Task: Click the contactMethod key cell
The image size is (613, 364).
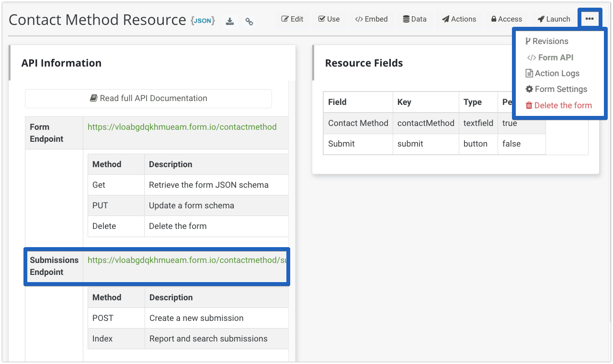Action: pos(425,123)
